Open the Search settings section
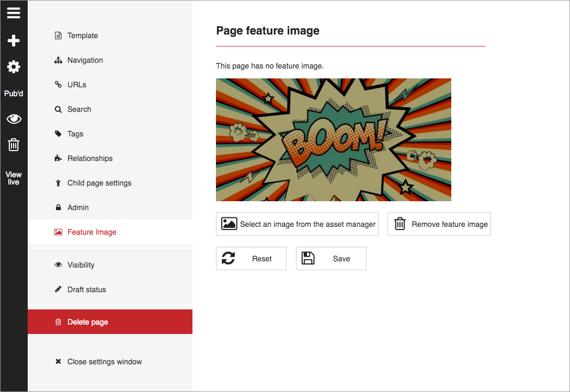The height and width of the screenshot is (392, 570). [79, 109]
